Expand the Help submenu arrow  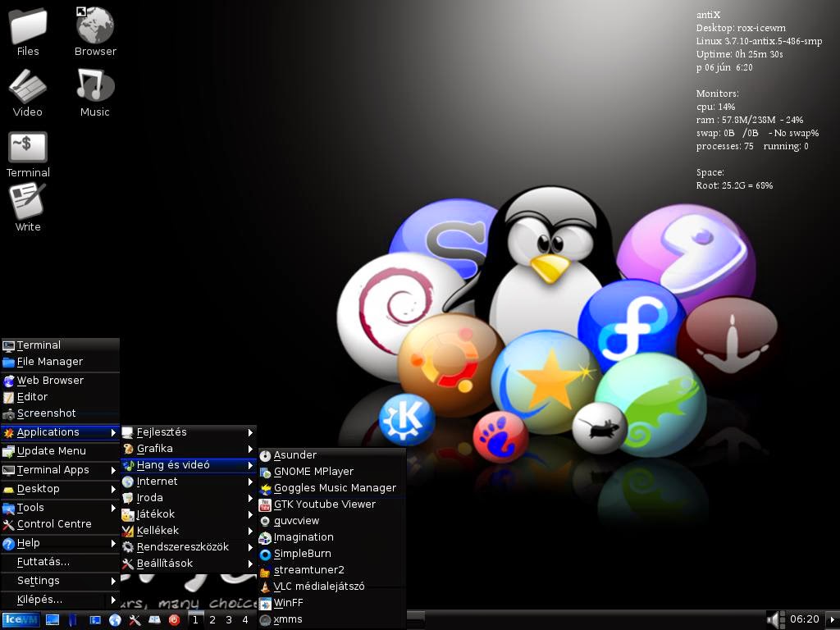113,543
